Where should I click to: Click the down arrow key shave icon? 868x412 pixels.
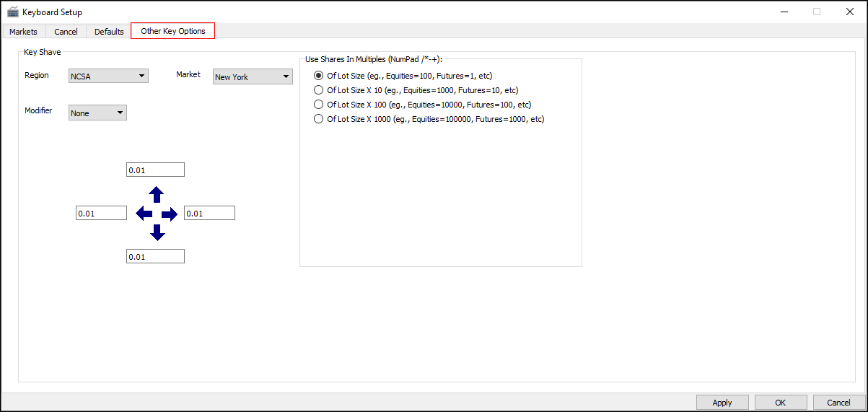(x=156, y=232)
